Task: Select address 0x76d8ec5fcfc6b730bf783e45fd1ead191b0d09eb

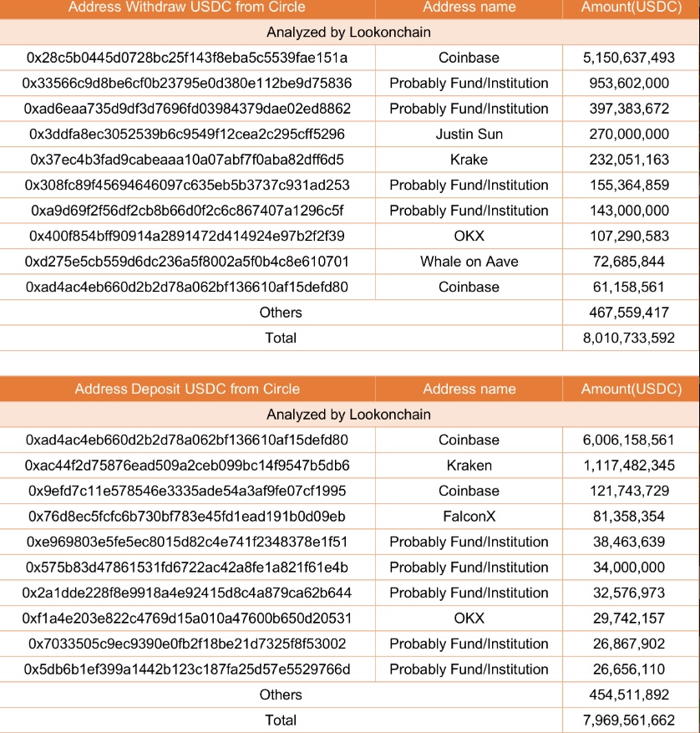Action: [187, 516]
